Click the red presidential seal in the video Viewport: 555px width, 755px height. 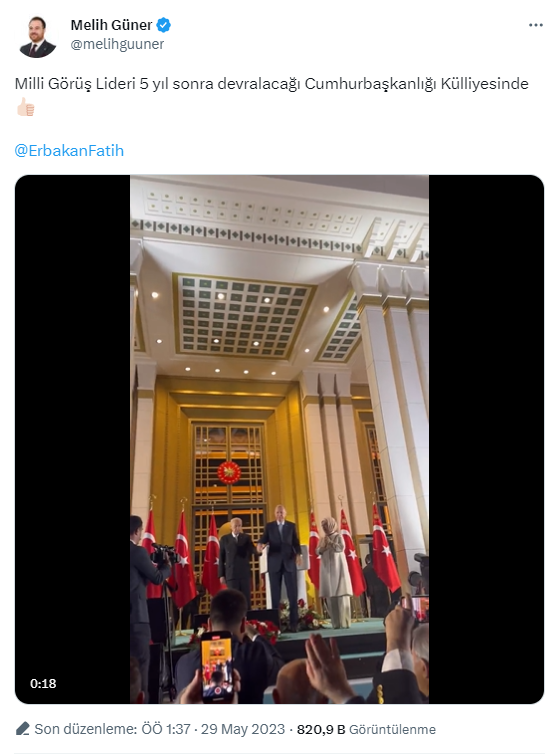coord(229,472)
